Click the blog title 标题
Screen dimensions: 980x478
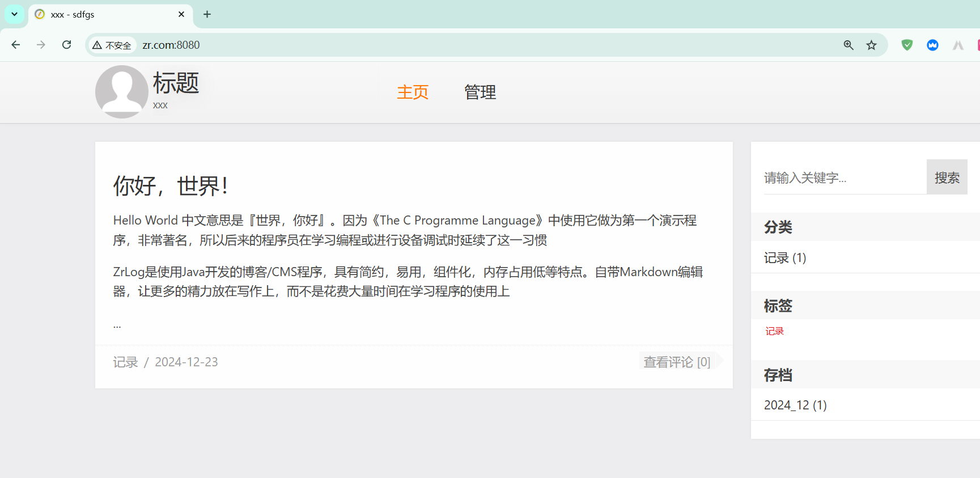(176, 83)
